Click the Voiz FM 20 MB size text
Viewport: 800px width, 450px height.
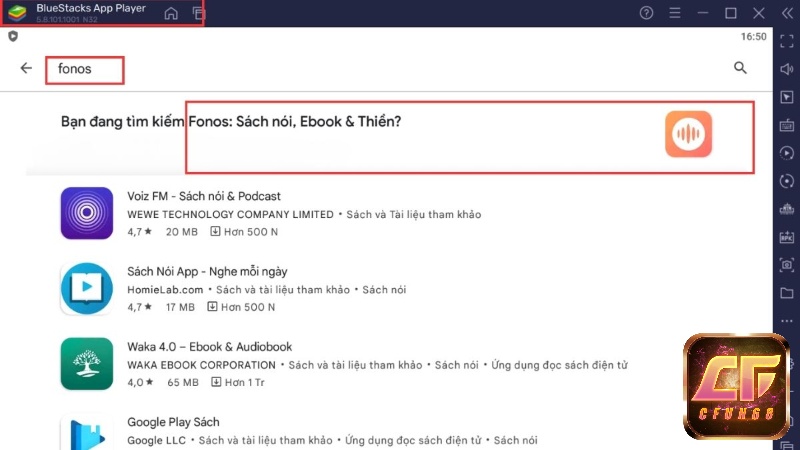182,232
